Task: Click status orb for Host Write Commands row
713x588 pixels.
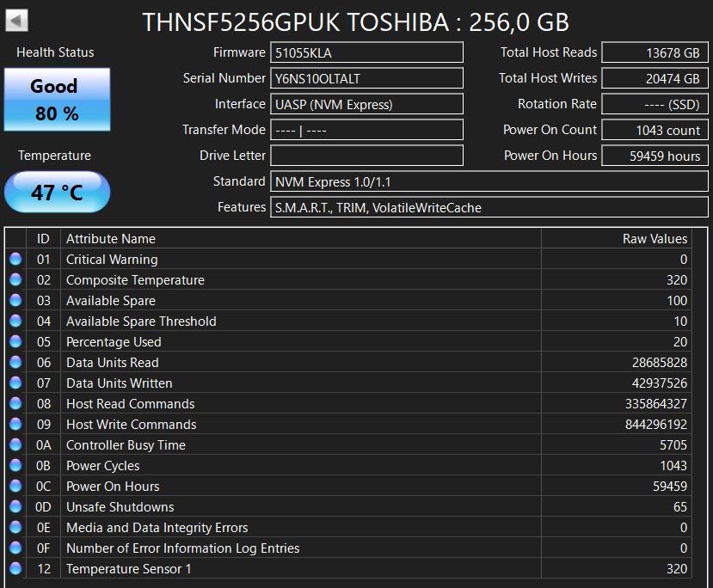Action: 15,424
